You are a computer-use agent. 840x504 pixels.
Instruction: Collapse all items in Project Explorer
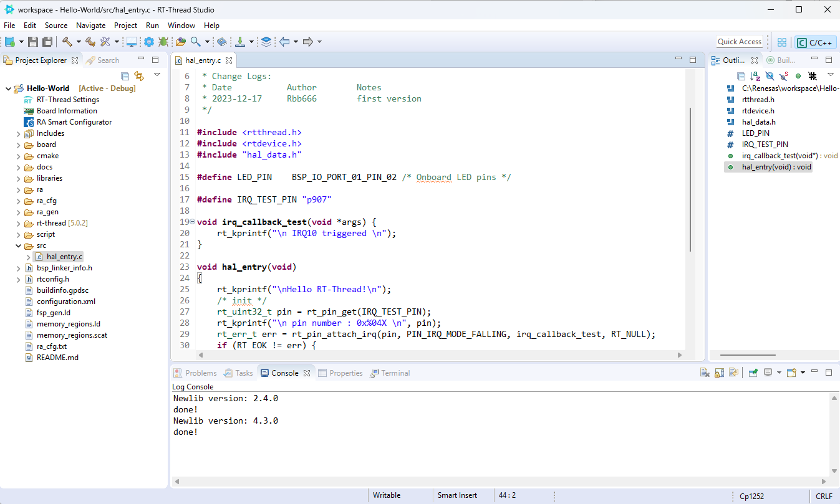[x=125, y=76]
